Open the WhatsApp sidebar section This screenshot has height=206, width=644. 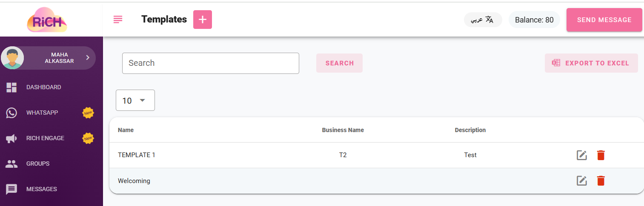pyautogui.click(x=42, y=113)
